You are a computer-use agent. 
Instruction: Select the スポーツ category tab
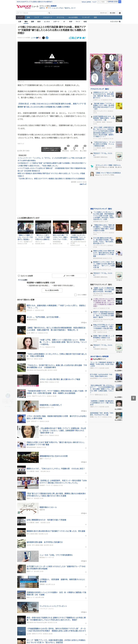pos(56,21)
